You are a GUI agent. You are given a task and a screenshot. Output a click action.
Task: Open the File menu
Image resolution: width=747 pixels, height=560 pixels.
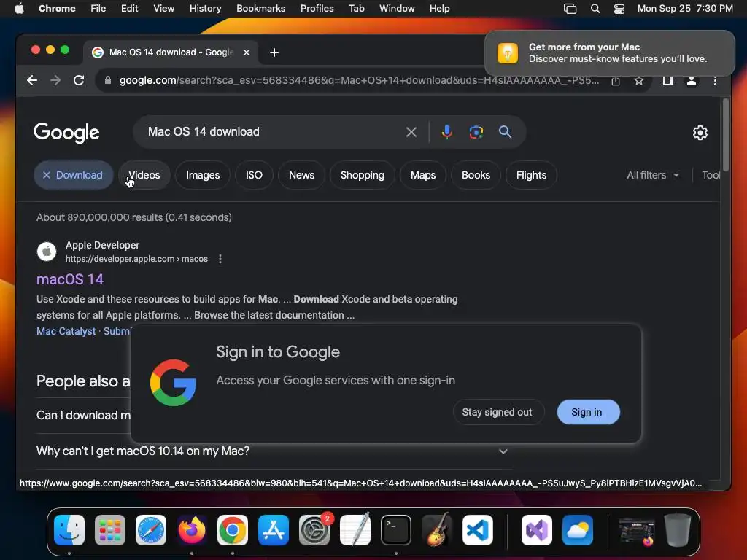(98, 9)
